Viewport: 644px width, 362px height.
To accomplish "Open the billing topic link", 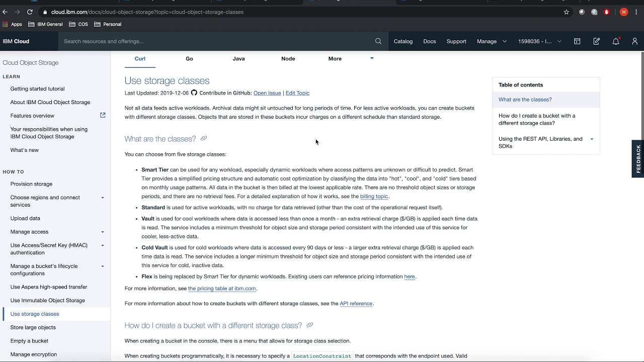I will click(x=374, y=197).
